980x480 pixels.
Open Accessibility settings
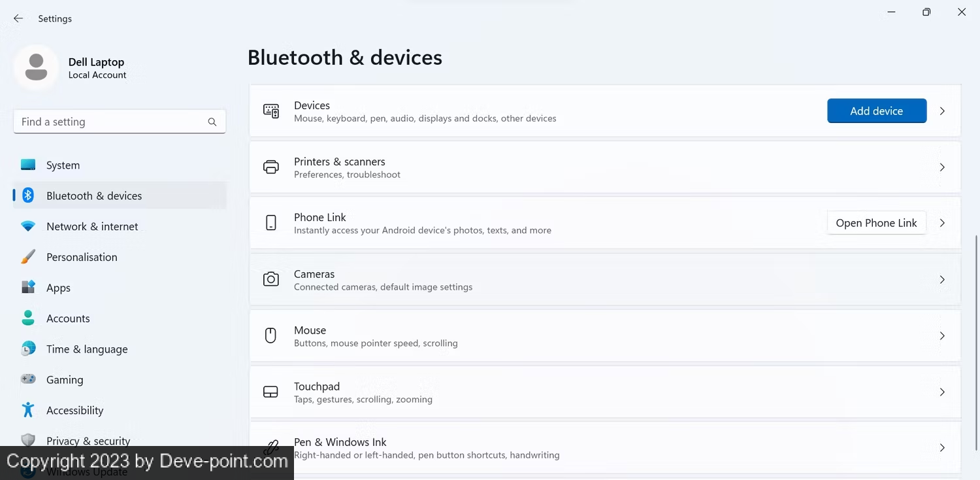[x=120, y=410]
